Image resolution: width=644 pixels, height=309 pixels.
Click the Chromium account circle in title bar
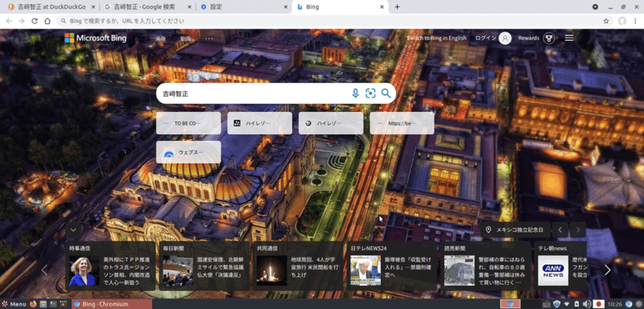tap(595, 7)
